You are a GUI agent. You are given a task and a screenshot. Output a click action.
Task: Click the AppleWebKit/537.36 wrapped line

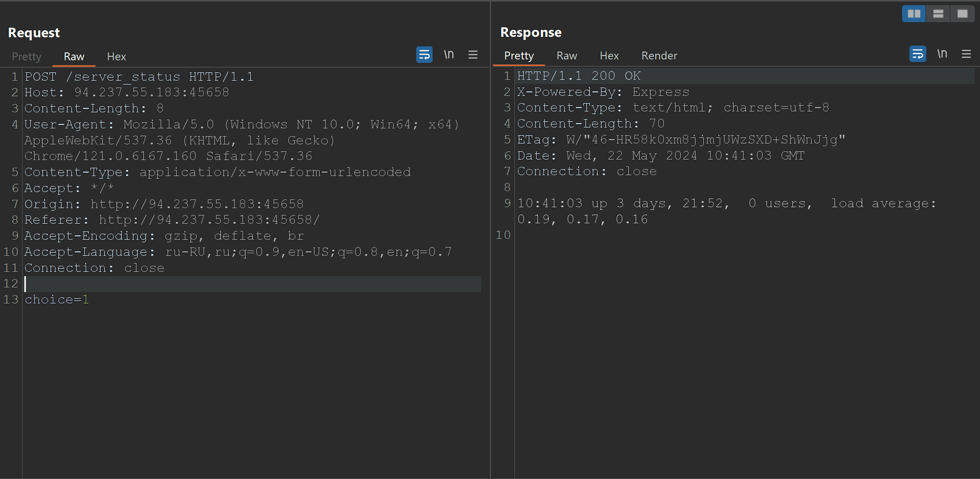tap(180, 140)
